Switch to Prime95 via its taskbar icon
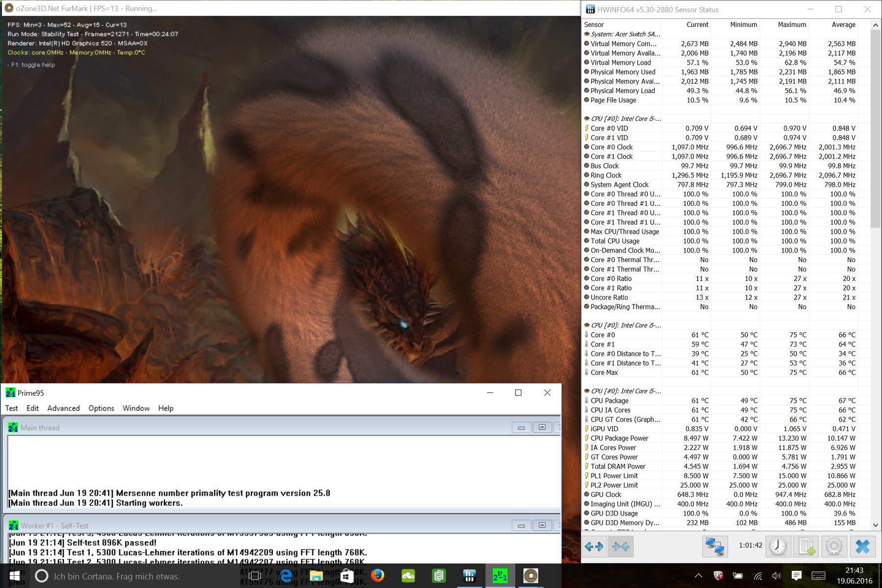The image size is (882, 588). tap(500, 576)
